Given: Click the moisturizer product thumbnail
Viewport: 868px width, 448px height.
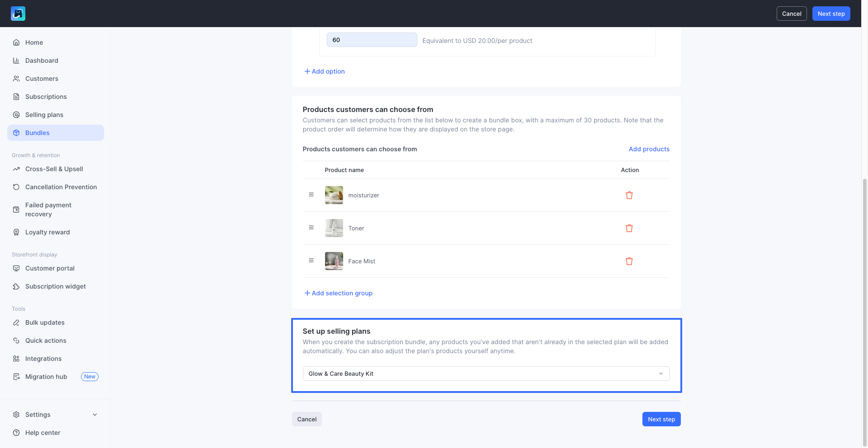Looking at the screenshot, I should click(334, 195).
